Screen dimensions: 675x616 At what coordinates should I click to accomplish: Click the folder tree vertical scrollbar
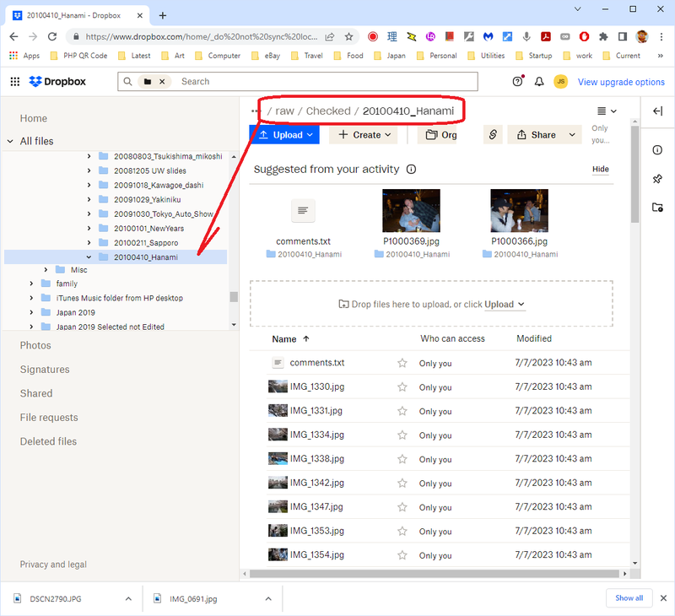click(234, 296)
